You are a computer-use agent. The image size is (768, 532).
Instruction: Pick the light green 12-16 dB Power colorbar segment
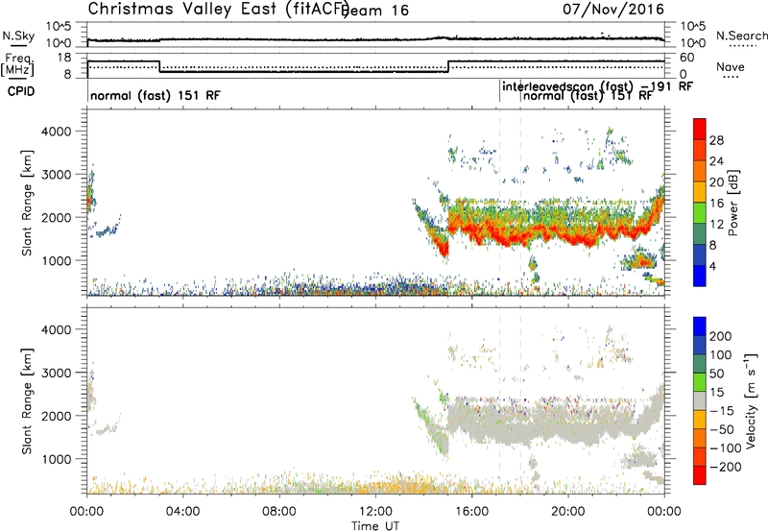[700, 213]
